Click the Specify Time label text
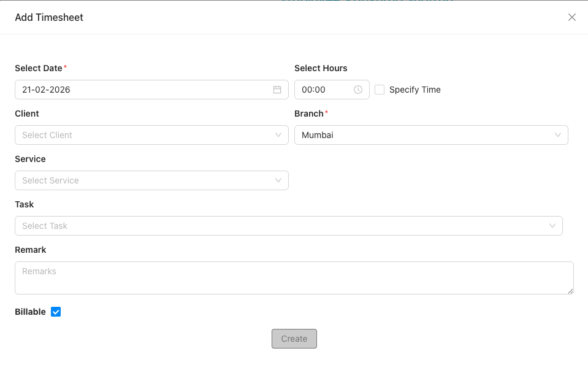588x370 pixels. (415, 90)
